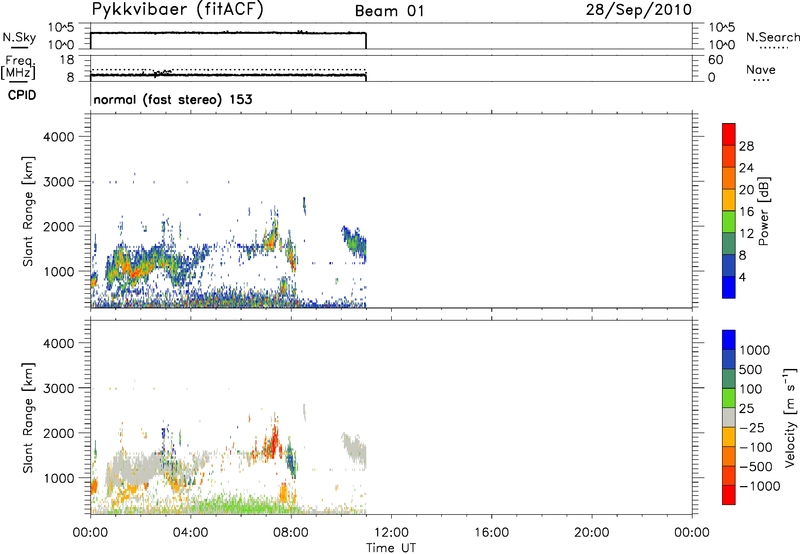Click the '28' value on the power color bar

(746, 146)
